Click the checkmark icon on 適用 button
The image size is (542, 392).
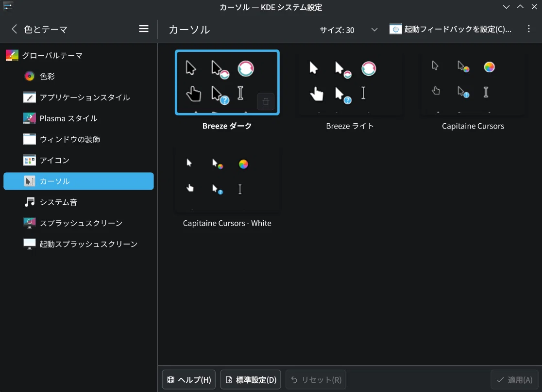[500, 379]
